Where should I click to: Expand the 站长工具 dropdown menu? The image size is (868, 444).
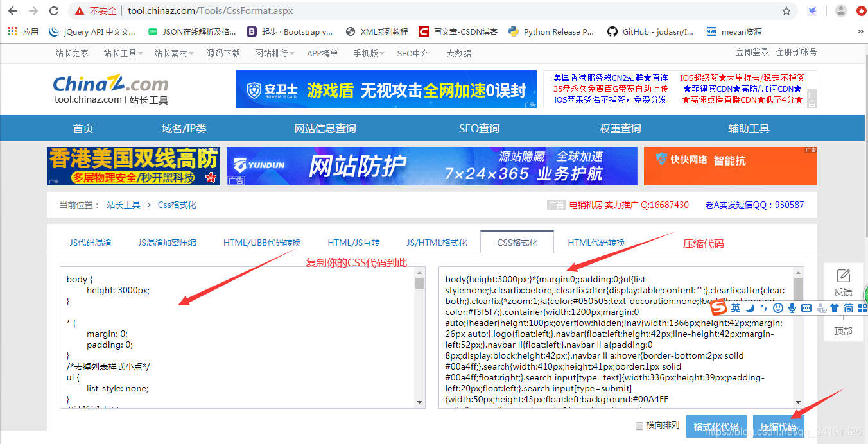point(123,53)
